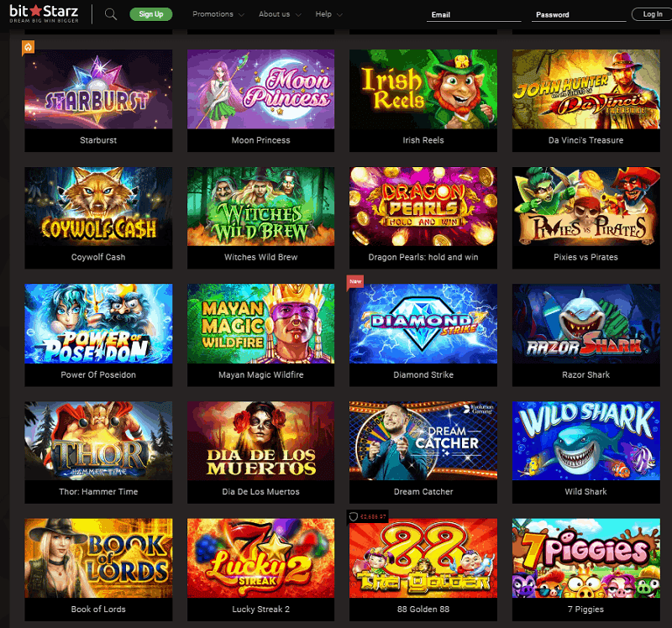672x628 pixels.
Task: Click the Log In button
Action: (652, 14)
